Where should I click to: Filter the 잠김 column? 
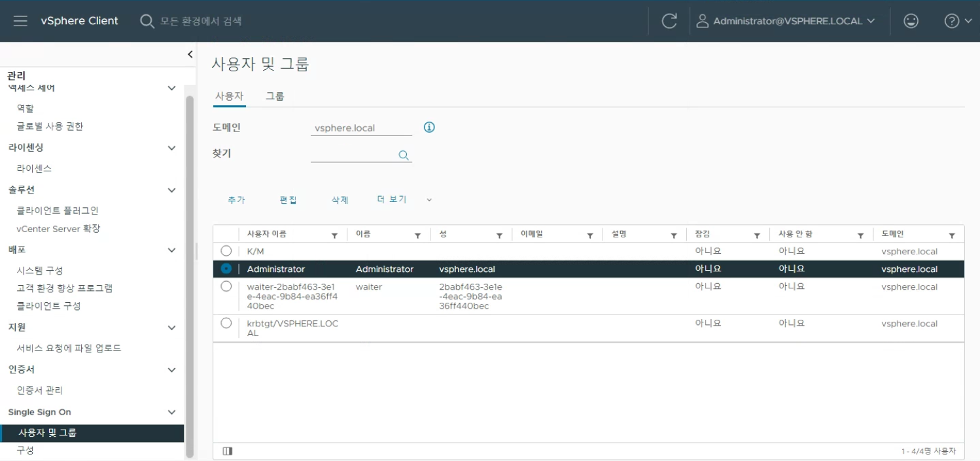757,235
